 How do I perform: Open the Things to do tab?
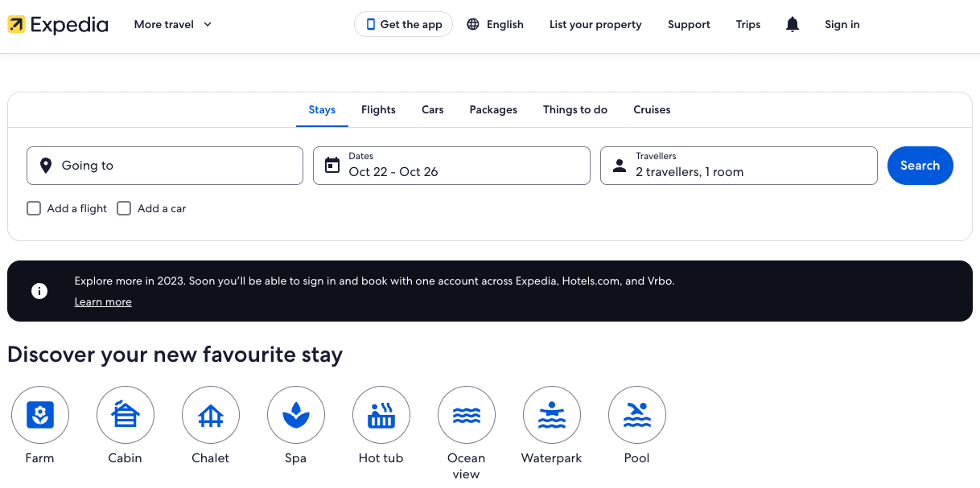(x=575, y=110)
